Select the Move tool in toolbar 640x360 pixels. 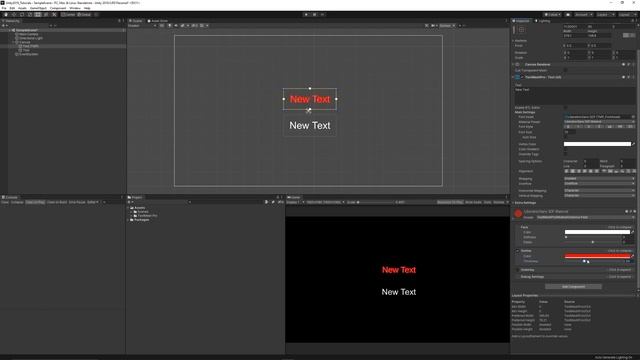[14, 15]
